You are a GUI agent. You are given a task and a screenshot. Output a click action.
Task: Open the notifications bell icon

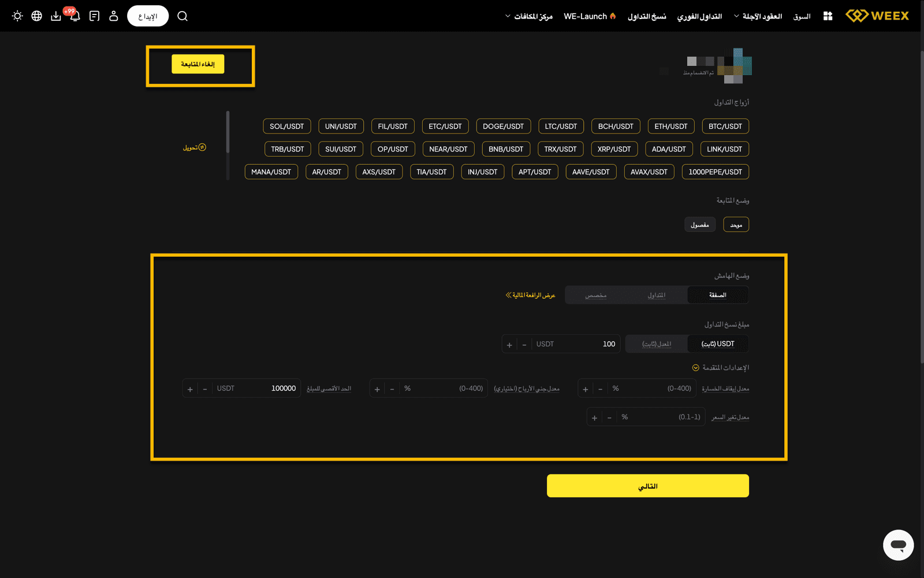tap(75, 16)
